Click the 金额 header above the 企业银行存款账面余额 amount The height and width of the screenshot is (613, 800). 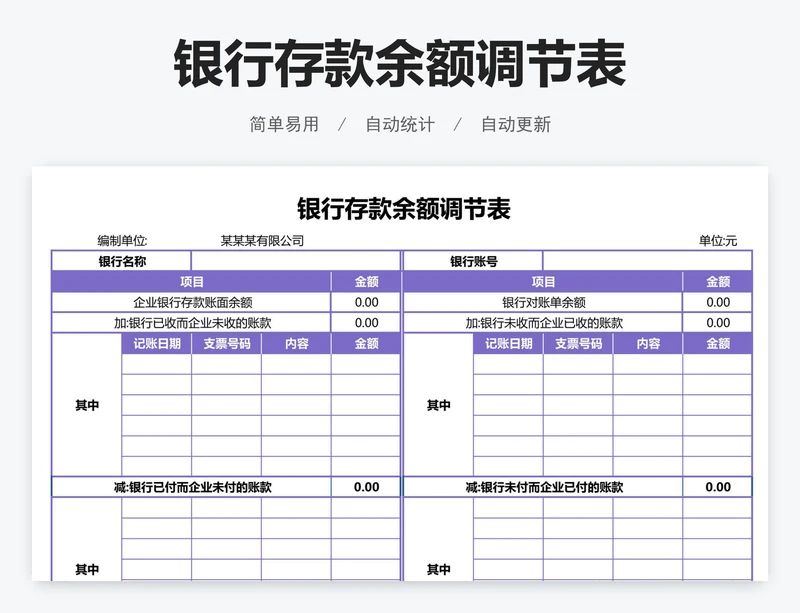click(366, 282)
